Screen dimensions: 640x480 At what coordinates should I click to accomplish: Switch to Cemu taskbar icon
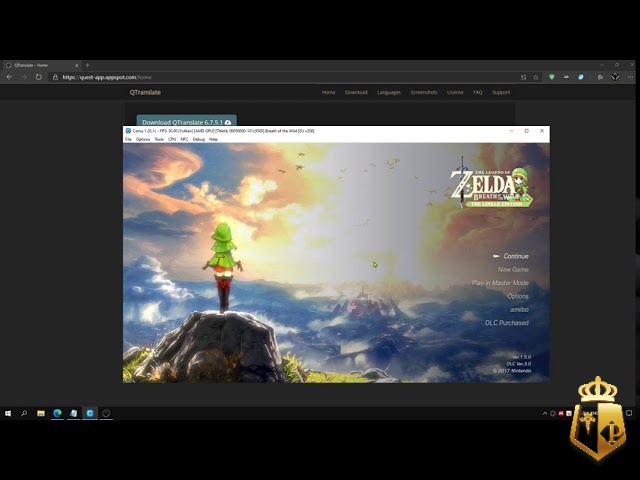(x=90, y=413)
